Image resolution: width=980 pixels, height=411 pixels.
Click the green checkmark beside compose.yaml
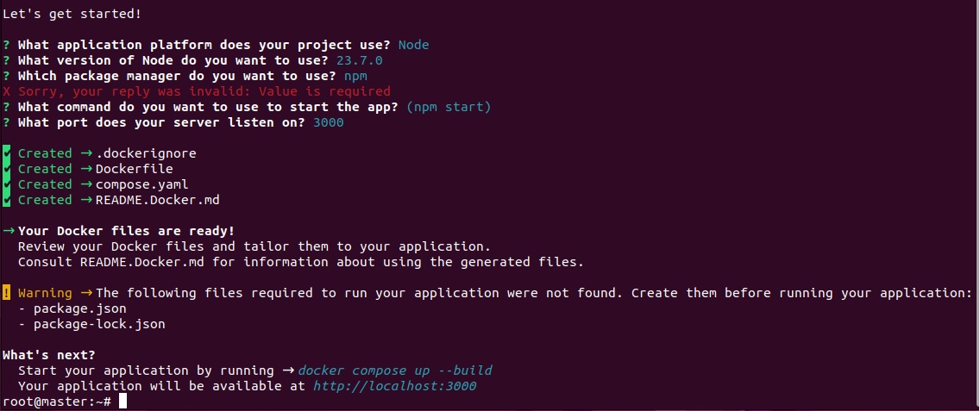click(x=7, y=184)
